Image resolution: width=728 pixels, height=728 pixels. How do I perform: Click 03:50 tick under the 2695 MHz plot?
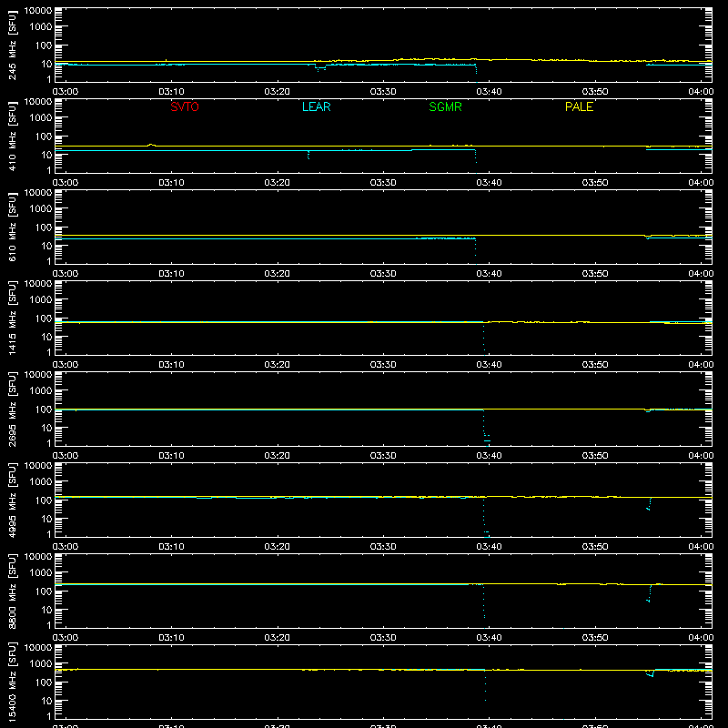[595, 456]
